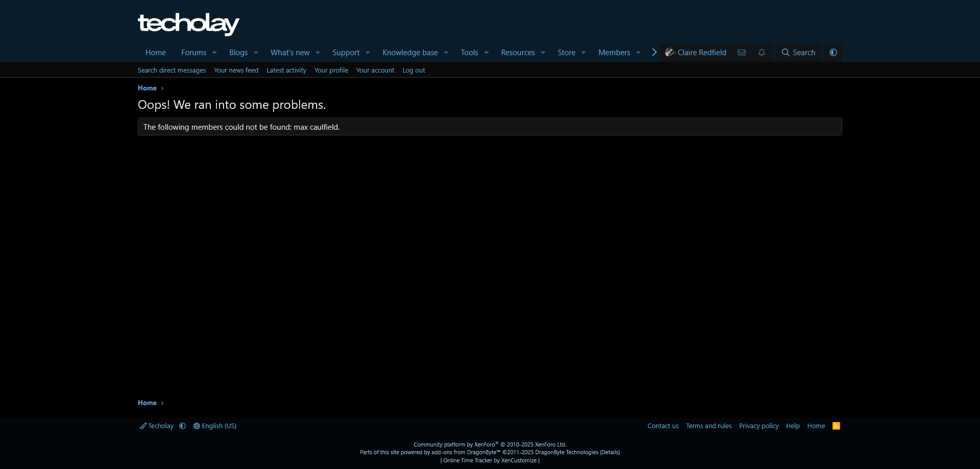
Task: Open Your profile link
Action: [x=331, y=71]
